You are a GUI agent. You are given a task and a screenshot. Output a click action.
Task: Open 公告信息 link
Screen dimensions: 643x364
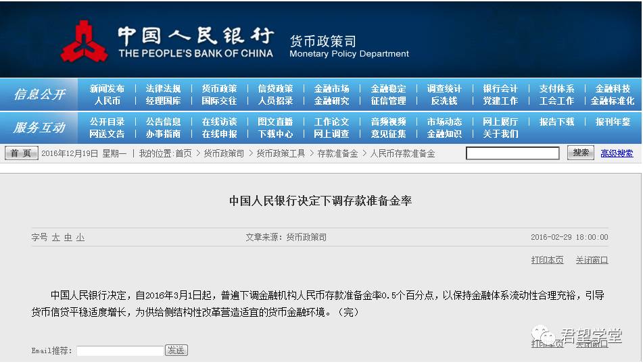pyautogui.click(x=163, y=122)
